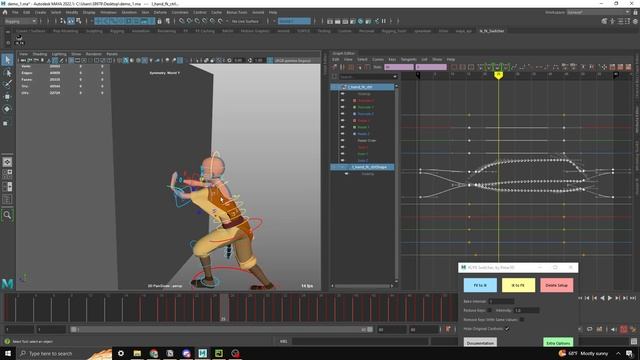Click the single-pane layout icon in the toolbox
This screenshot has height=360, width=640.
click(7, 162)
